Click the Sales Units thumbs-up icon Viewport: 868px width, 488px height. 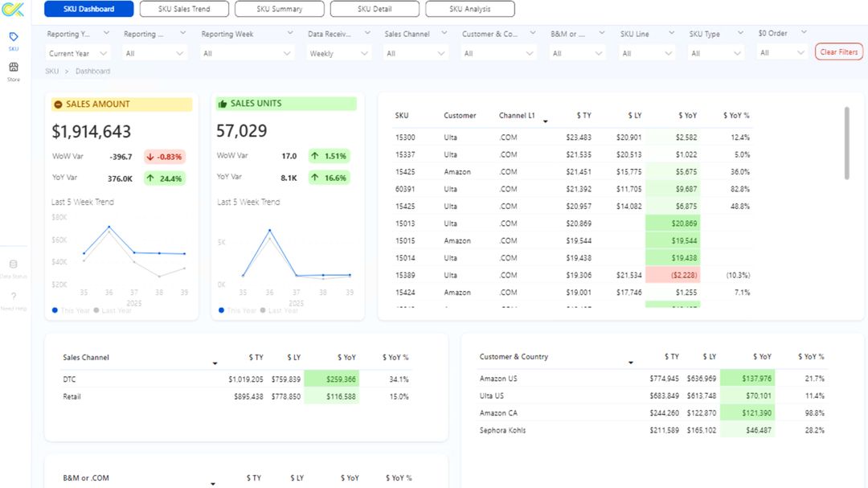pos(223,104)
